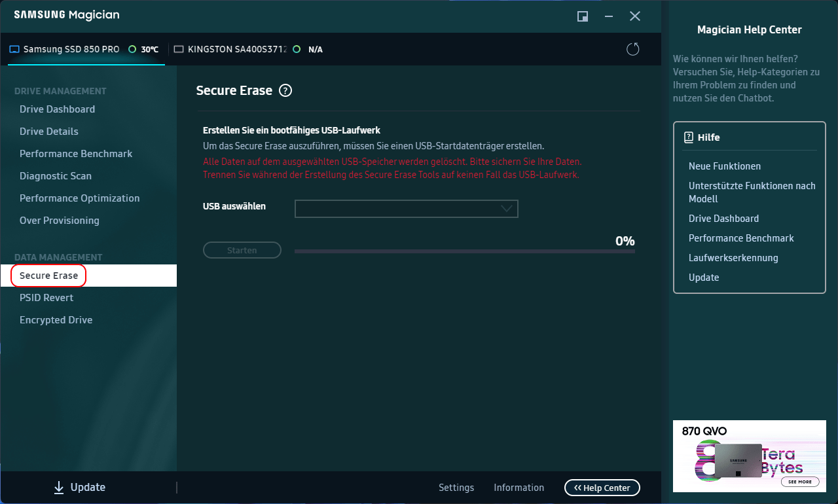Collapse the Help Center panel button
Screen dimensions: 838x504
602,488
